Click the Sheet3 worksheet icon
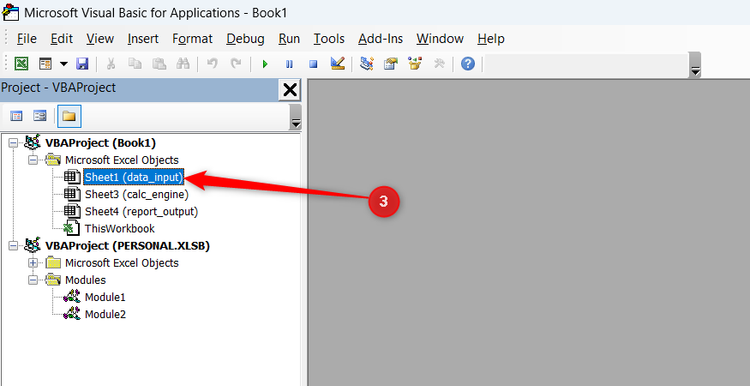The image size is (750, 386). (73, 194)
